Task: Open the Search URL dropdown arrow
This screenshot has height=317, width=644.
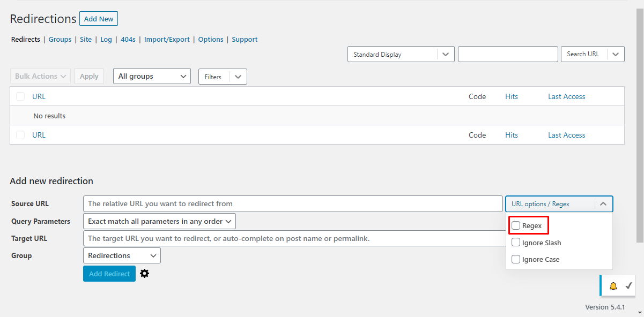Action: pyautogui.click(x=616, y=54)
